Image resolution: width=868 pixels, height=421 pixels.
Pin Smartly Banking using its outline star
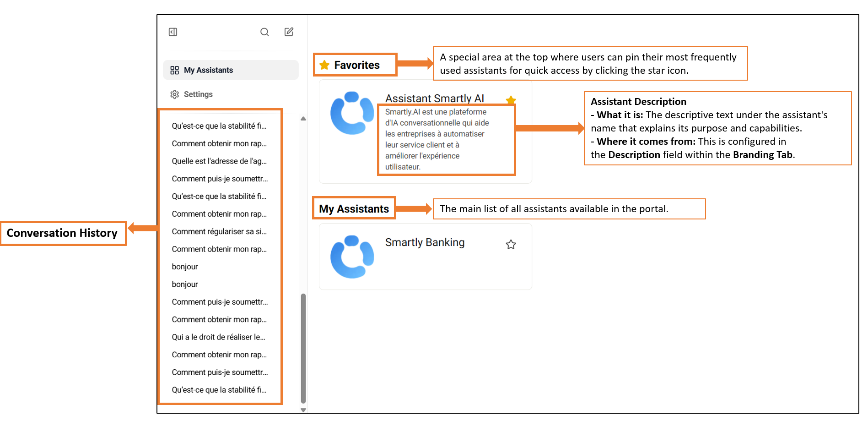click(511, 245)
